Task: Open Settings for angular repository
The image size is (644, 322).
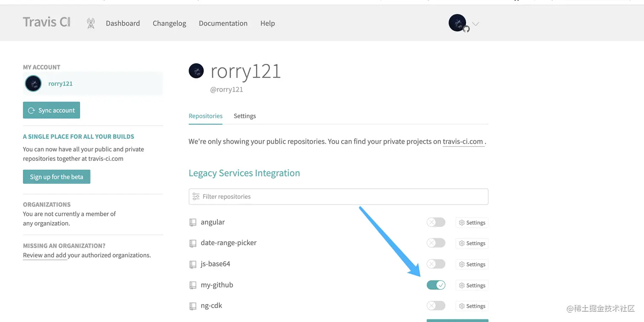Action: (472, 223)
